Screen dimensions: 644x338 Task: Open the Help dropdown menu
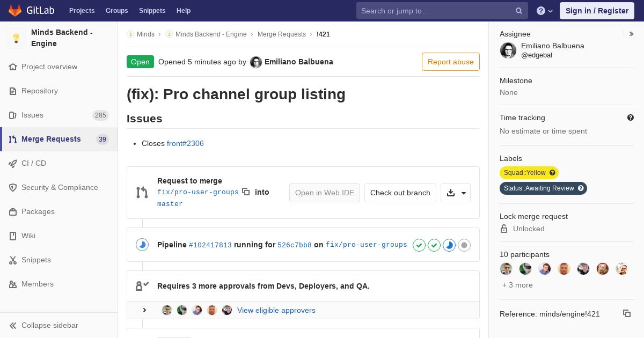click(x=545, y=11)
